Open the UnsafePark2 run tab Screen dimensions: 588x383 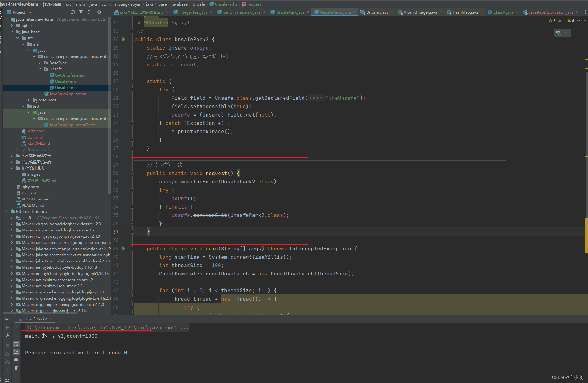[x=36, y=319]
